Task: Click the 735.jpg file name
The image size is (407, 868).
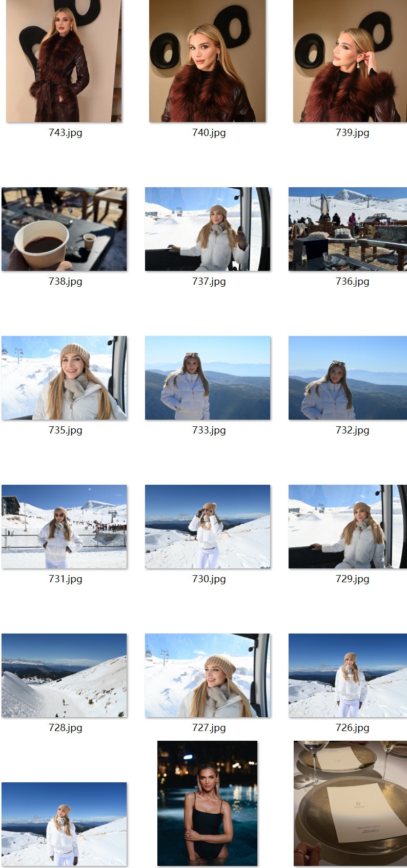Action: point(65,430)
